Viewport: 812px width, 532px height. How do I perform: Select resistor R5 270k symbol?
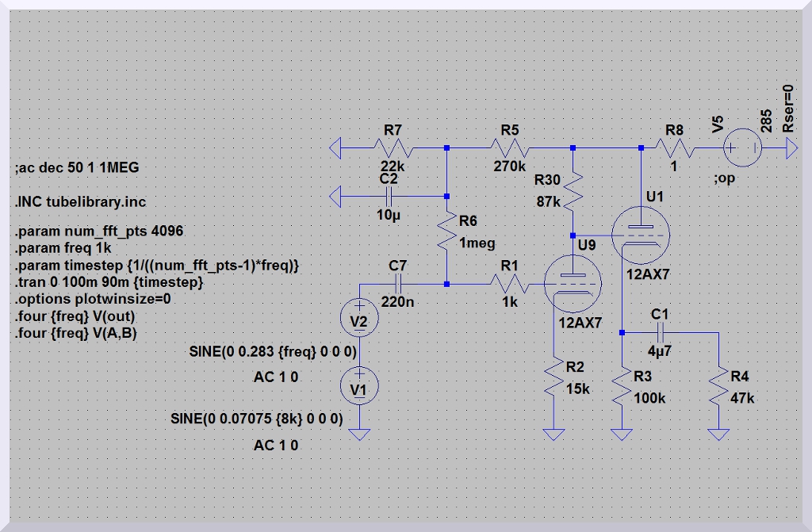coord(509,148)
